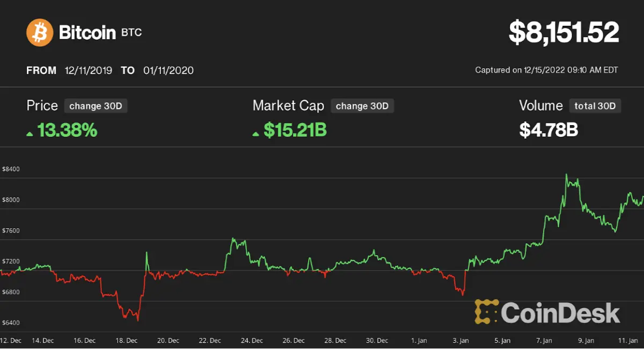The height and width of the screenshot is (349, 644).
Task: Click the CoinDesk watermark logo icon
Action: pos(486,312)
